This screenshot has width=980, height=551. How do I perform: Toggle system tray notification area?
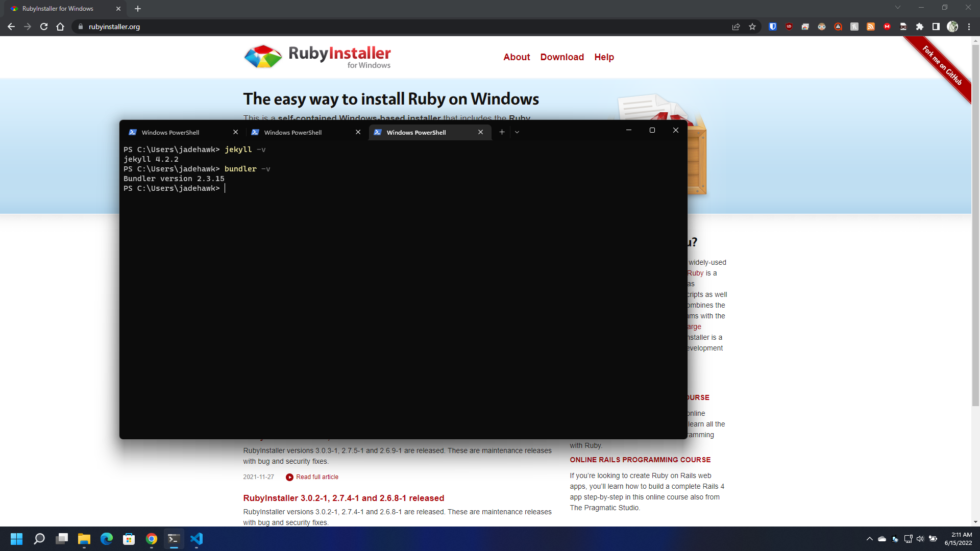(x=869, y=538)
